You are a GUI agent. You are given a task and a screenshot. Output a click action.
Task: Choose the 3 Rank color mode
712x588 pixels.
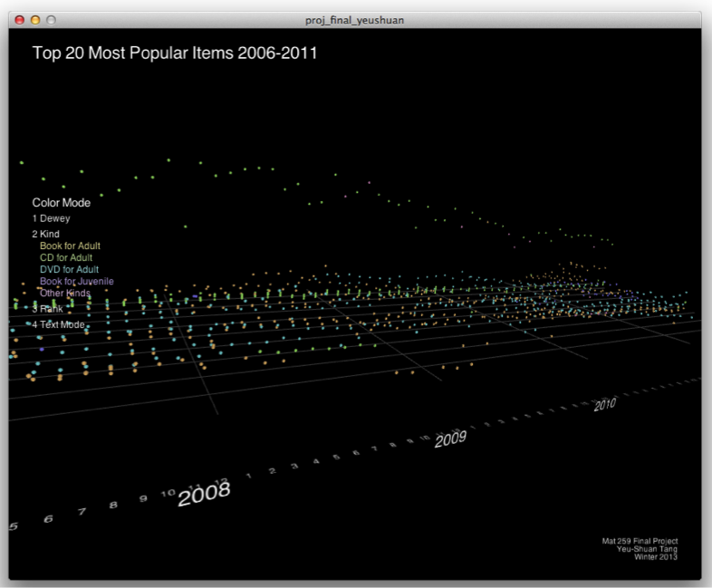[x=48, y=309]
